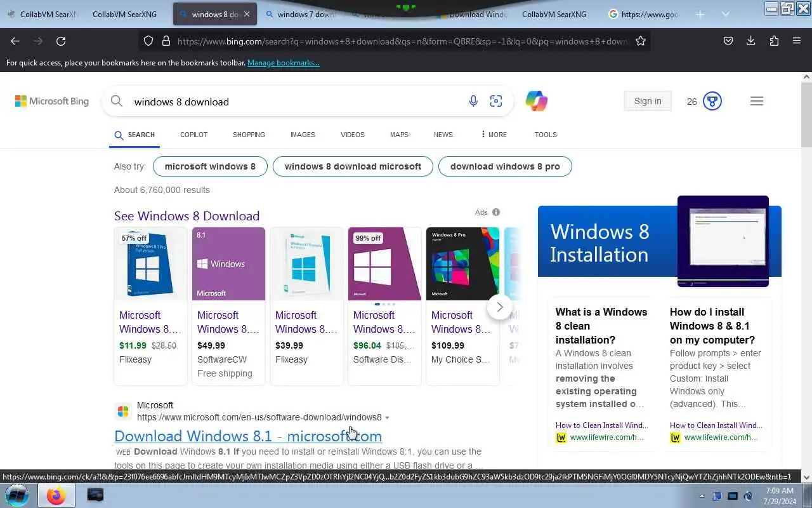
Task: Open the $39.99 Flixeasy product image
Action: tap(306, 264)
